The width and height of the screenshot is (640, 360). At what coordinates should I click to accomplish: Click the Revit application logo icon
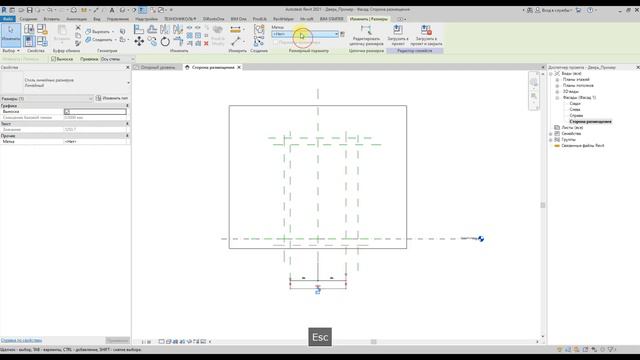pos(4,10)
